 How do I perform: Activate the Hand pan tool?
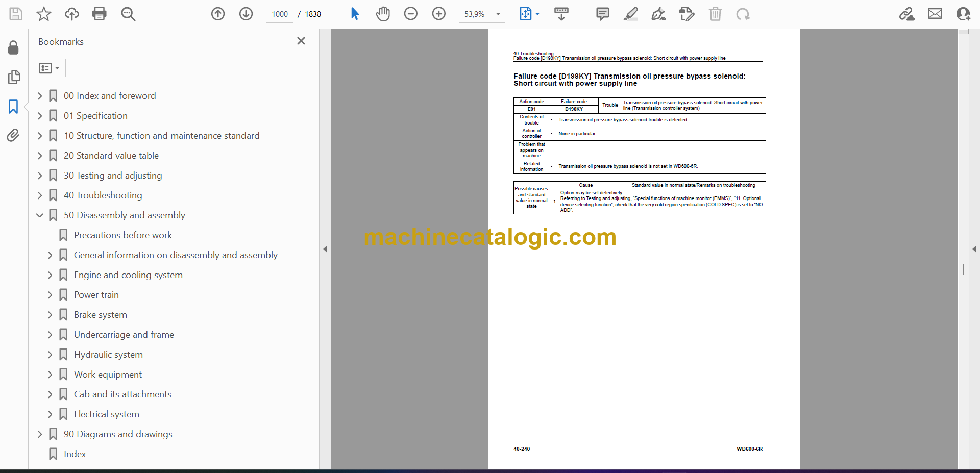(x=383, y=14)
